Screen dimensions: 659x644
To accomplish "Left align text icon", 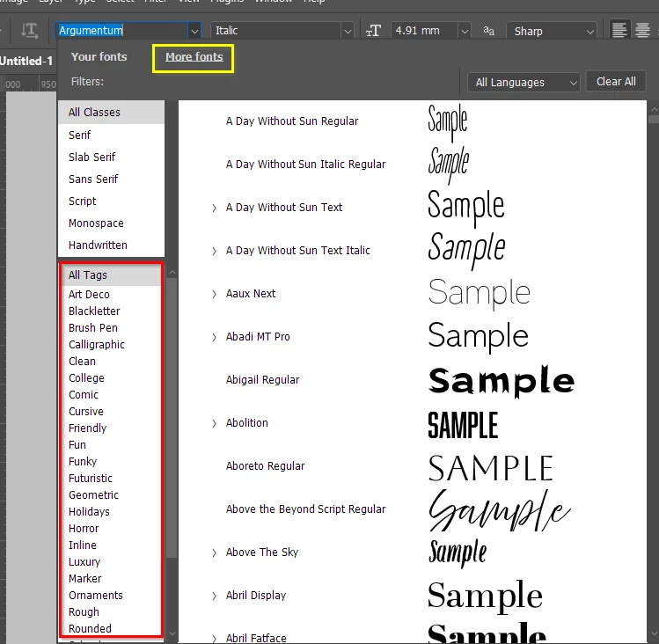I will coord(619,30).
